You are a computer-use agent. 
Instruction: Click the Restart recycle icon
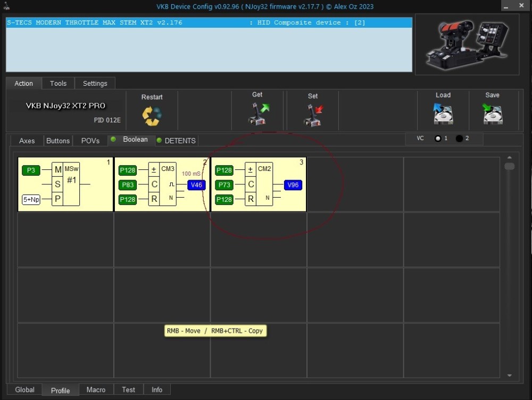152,116
